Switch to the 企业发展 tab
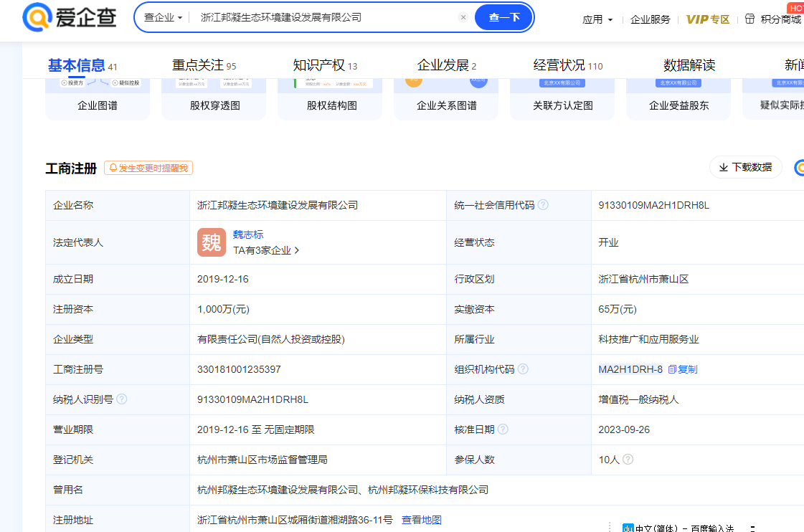This screenshot has width=804, height=532. (447, 65)
